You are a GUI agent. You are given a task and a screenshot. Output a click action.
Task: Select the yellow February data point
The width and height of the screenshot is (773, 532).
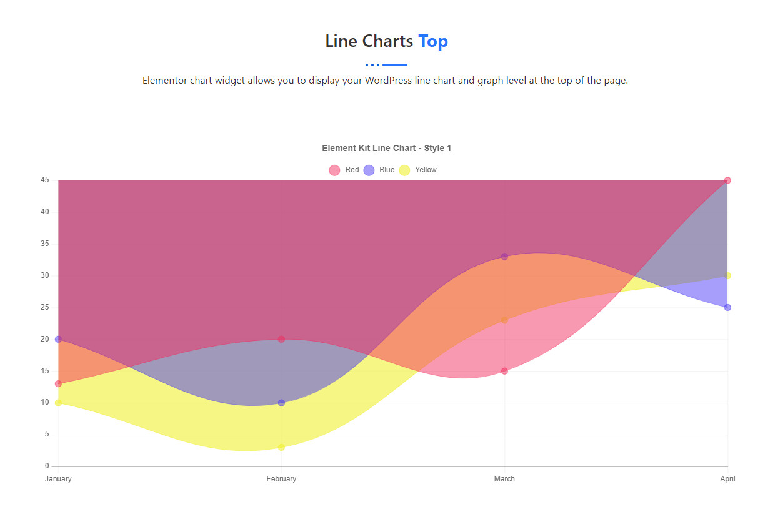[281, 447]
